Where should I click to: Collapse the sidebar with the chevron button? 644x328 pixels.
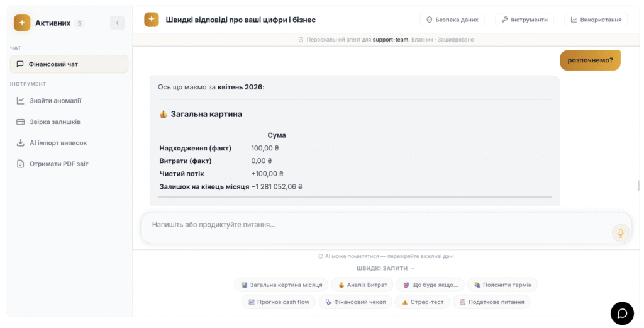click(118, 23)
